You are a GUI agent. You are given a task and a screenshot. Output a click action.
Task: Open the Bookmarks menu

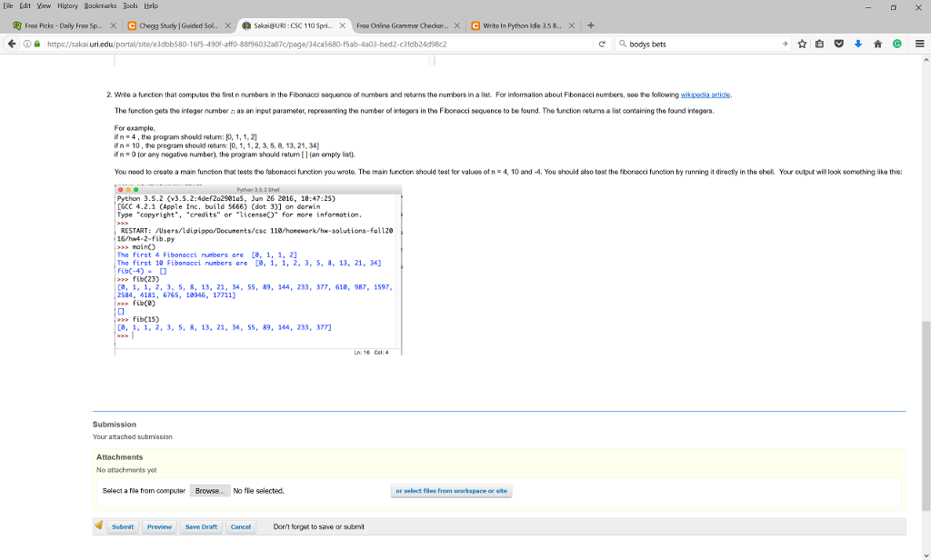pyautogui.click(x=102, y=5)
